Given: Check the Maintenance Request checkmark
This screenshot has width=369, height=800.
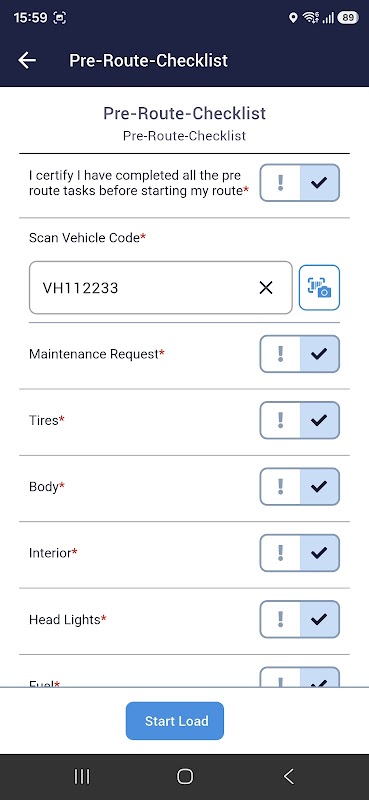Looking at the screenshot, I should coord(319,354).
